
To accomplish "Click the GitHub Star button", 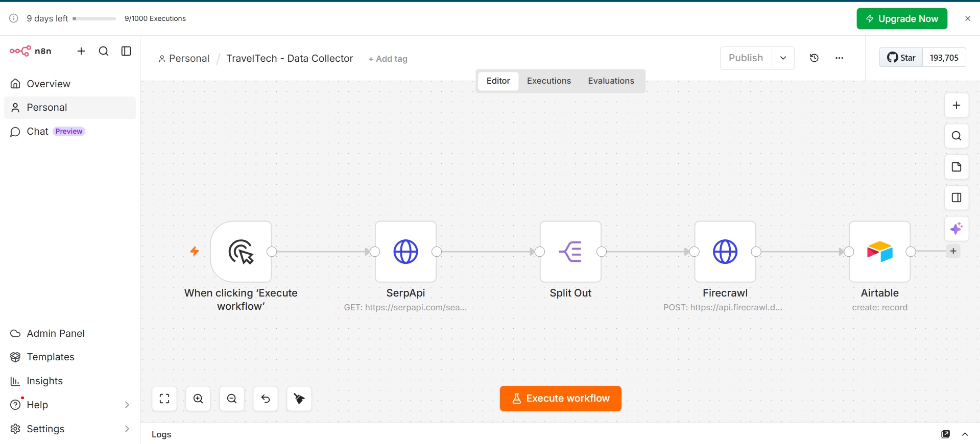I will [x=901, y=58].
